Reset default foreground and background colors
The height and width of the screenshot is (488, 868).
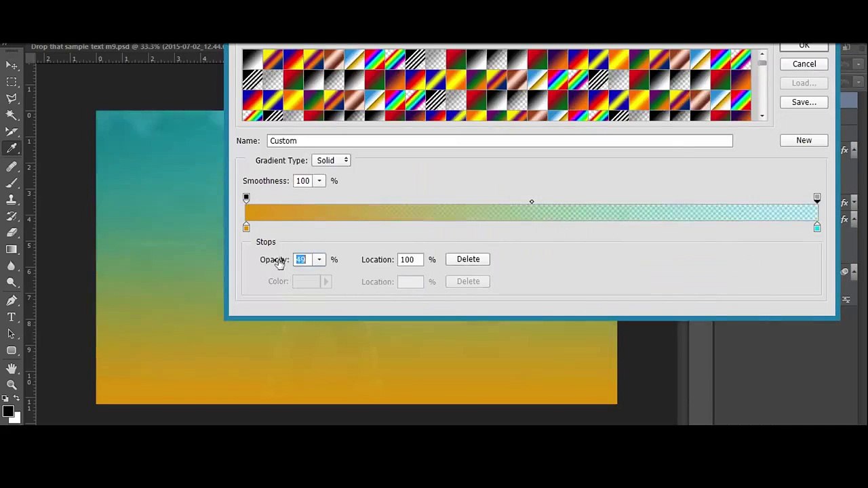6,399
